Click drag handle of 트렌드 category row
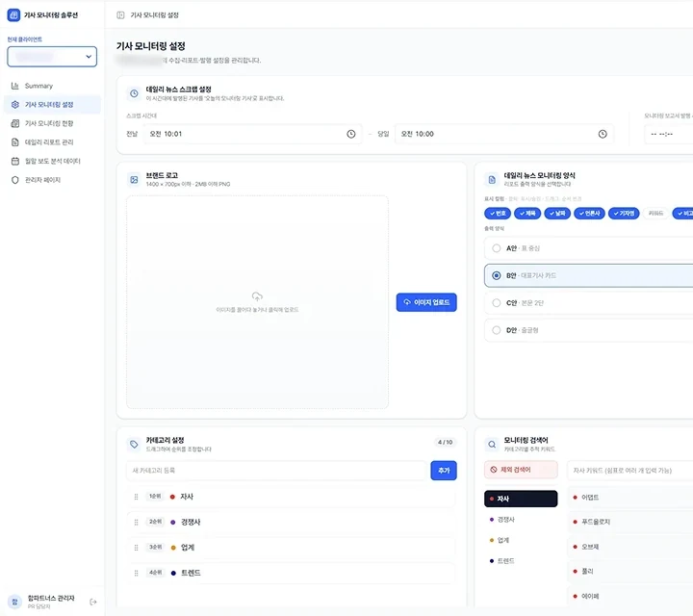Viewport: 693px width, 616px height. click(136, 573)
